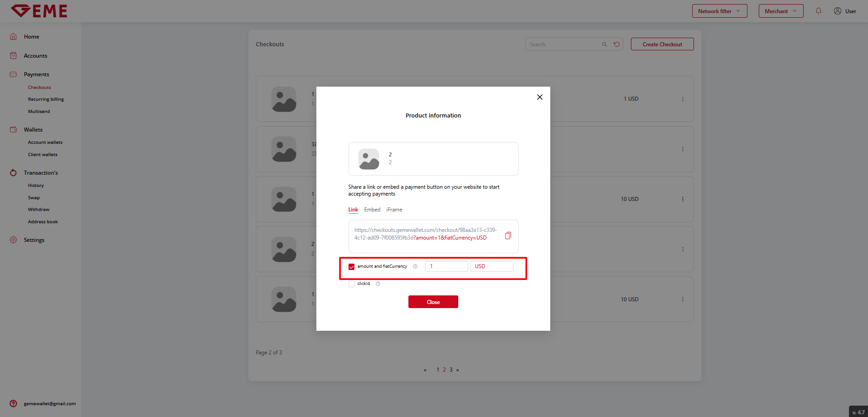The height and width of the screenshot is (417, 868).
Task: Reset search with the refresh icon
Action: pos(616,44)
